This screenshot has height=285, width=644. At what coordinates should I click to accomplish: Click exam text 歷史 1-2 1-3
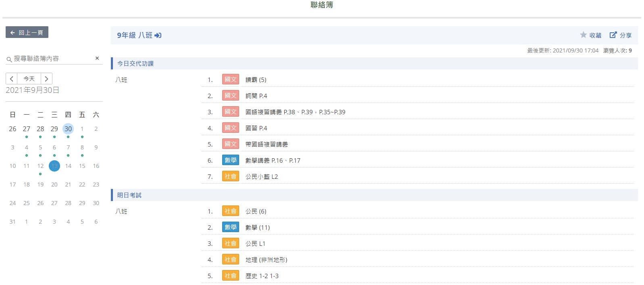tap(262, 276)
